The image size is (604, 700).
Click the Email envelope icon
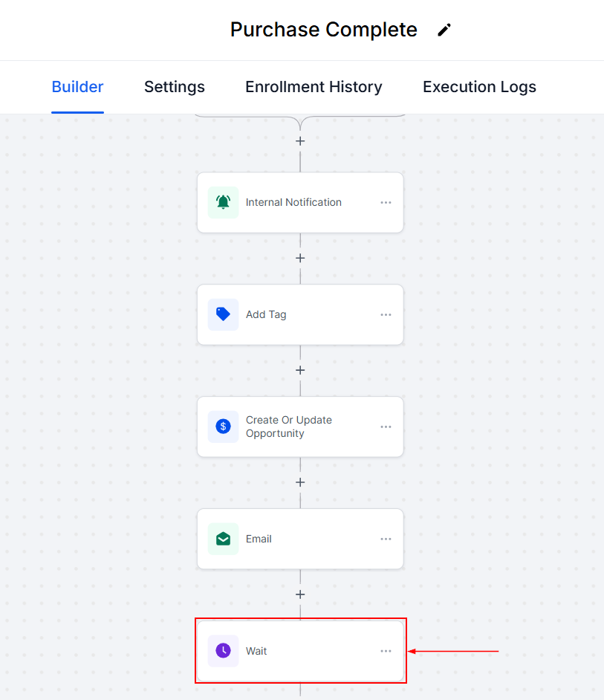pos(223,539)
